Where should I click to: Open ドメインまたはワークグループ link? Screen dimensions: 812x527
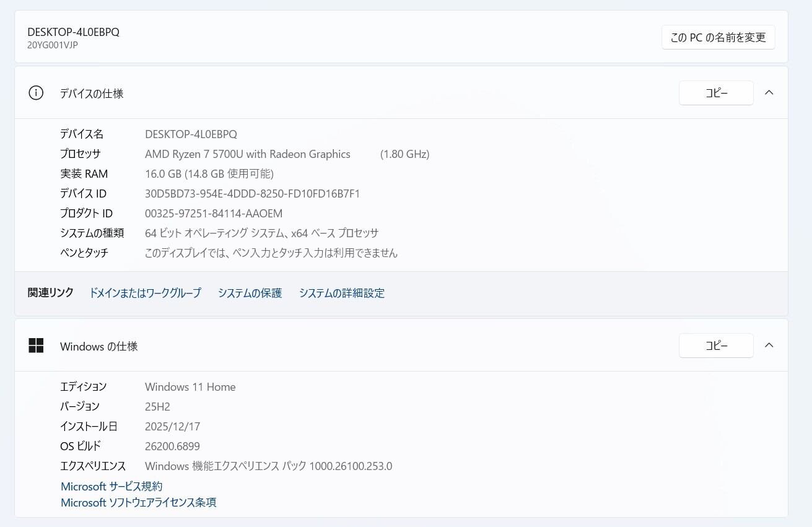point(146,293)
